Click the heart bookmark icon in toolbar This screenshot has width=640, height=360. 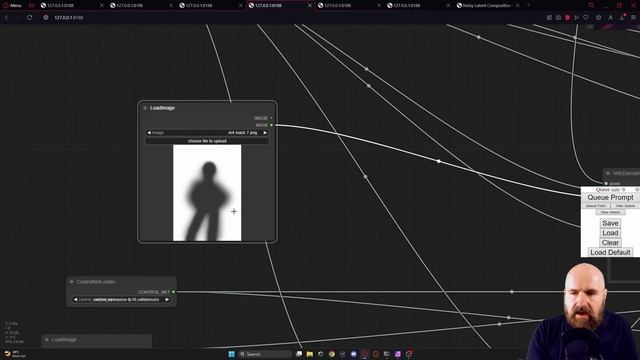pos(586,18)
